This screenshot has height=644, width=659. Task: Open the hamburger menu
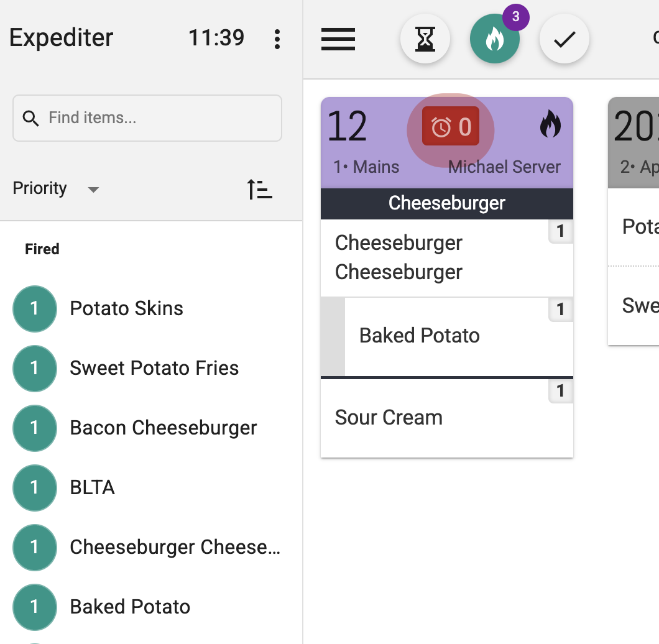[338, 39]
